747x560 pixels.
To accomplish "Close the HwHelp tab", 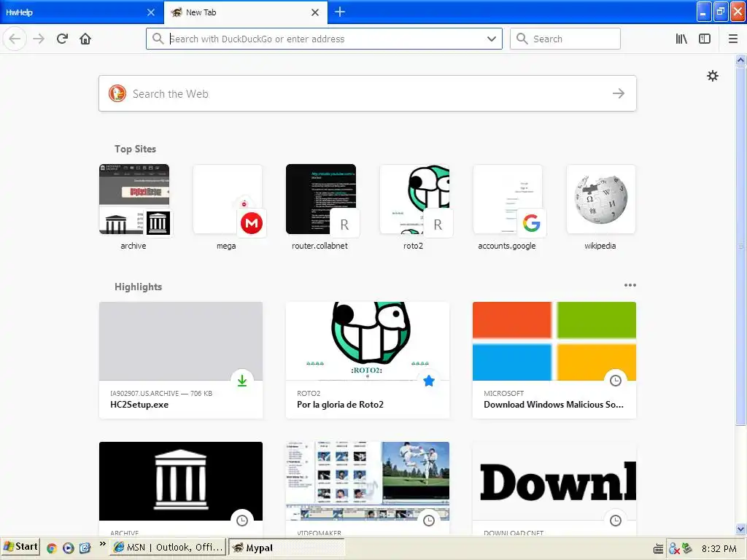I will point(151,12).
